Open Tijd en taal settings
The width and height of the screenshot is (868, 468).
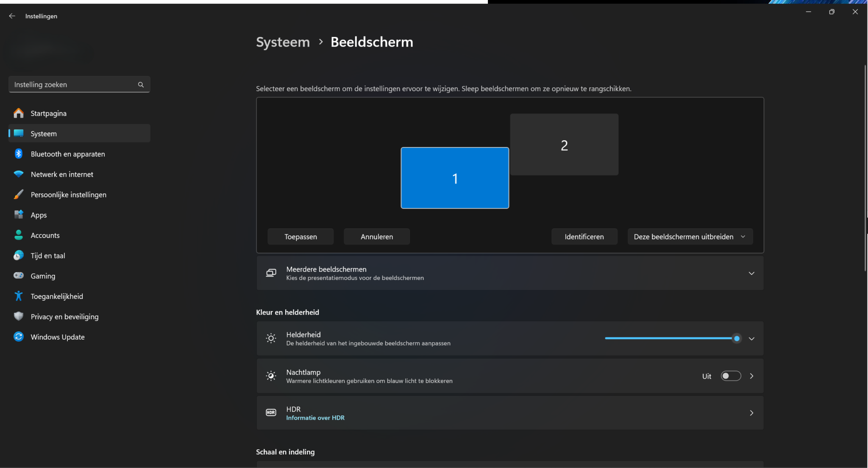tap(47, 255)
